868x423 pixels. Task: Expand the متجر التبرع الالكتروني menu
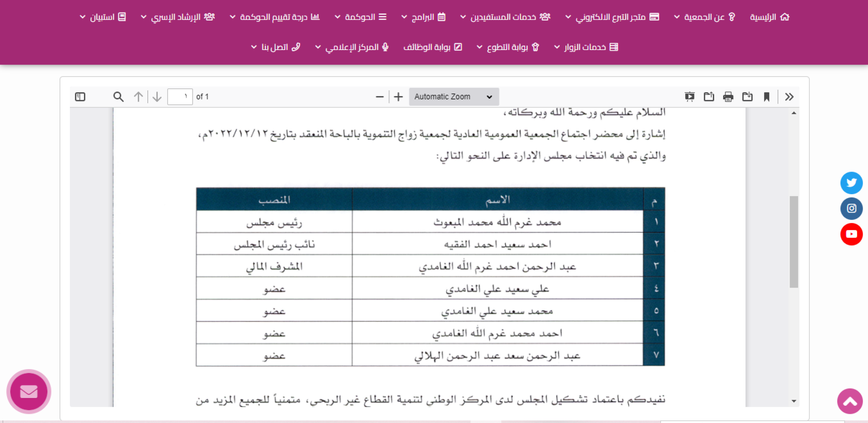[612, 17]
